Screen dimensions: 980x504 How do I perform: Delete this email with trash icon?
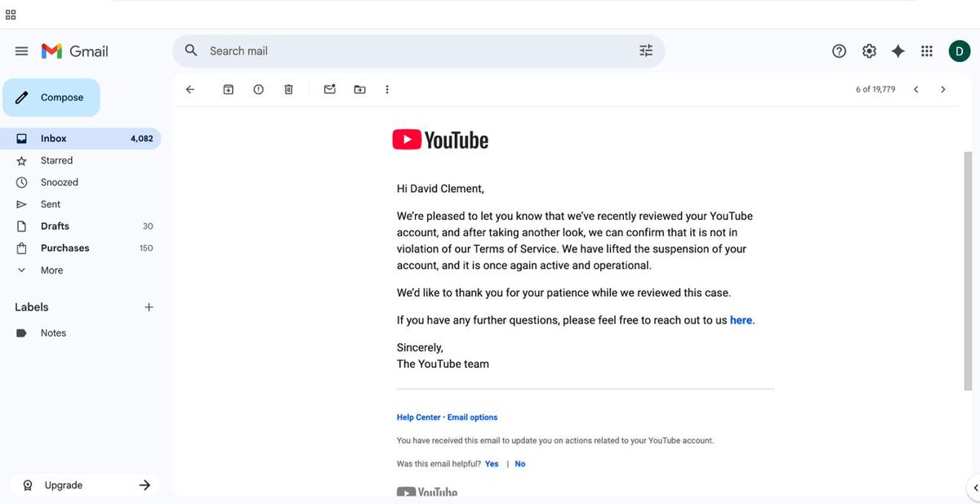coord(288,89)
